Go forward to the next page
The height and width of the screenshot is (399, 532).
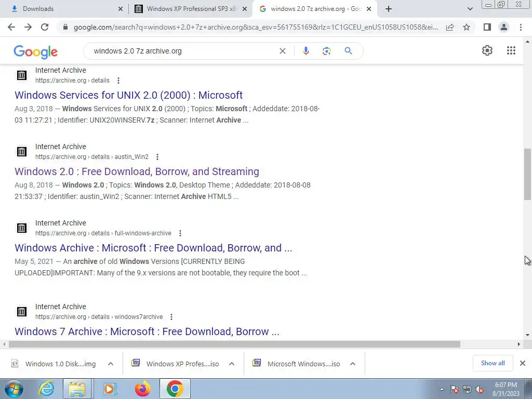pos(28,27)
